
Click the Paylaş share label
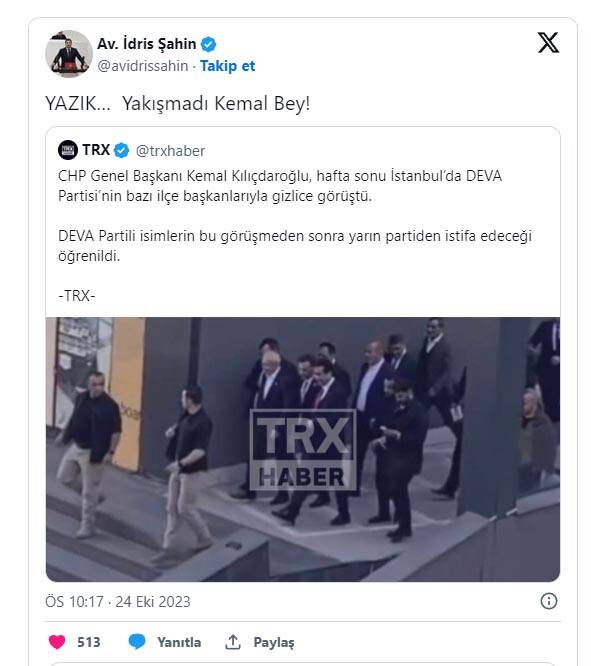(x=274, y=642)
